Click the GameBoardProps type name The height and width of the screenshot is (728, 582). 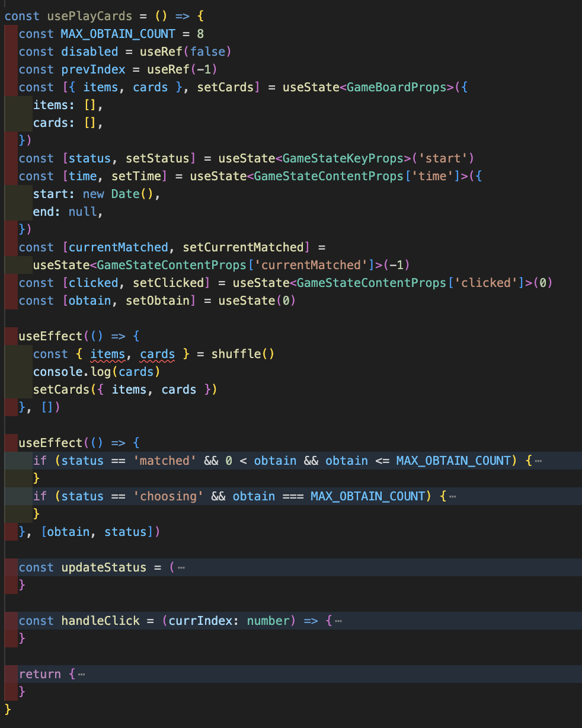point(396,87)
